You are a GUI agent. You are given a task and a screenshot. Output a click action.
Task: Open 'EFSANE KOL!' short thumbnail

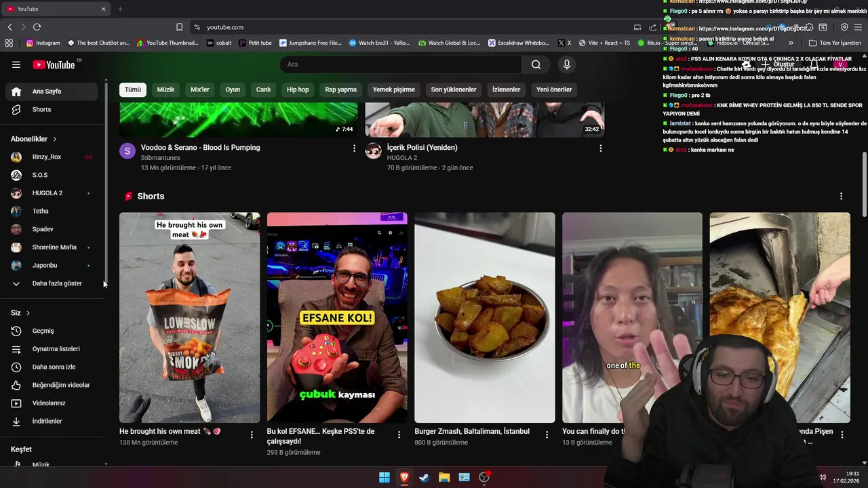pos(337,317)
